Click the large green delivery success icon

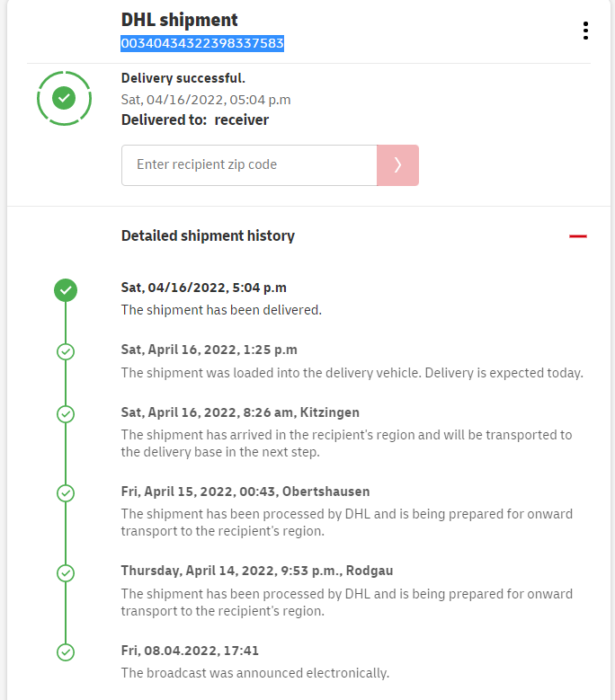coord(64,98)
